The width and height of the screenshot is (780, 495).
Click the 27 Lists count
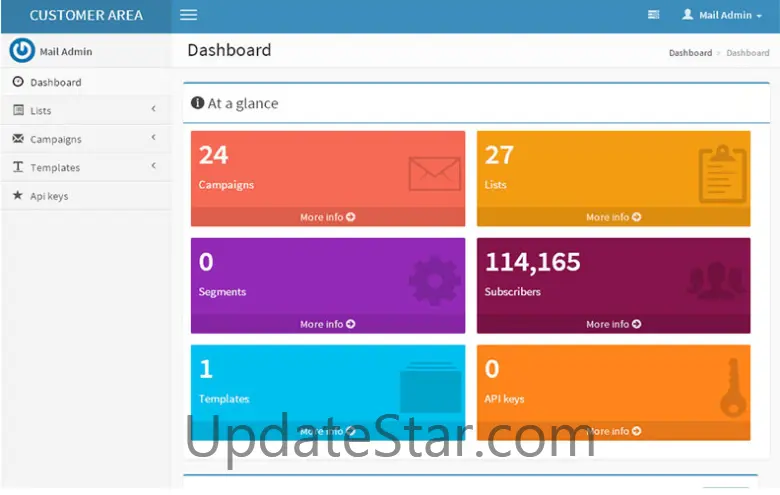tap(499, 155)
